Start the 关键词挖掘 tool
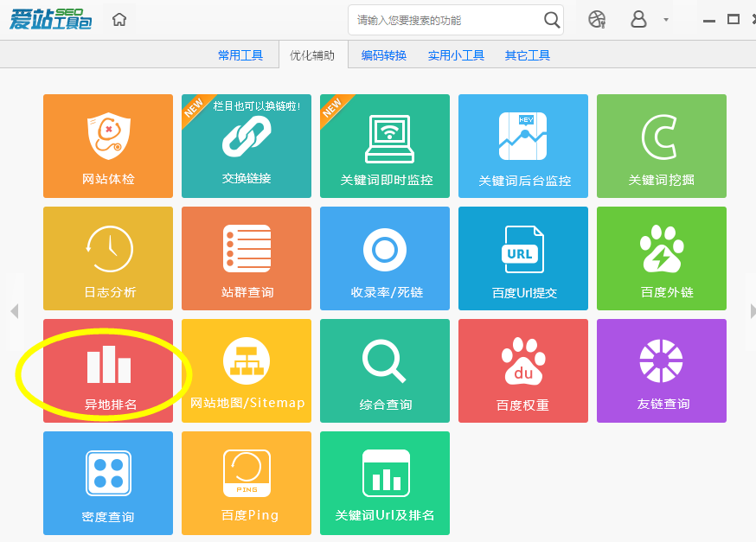756x542 pixels. click(661, 145)
